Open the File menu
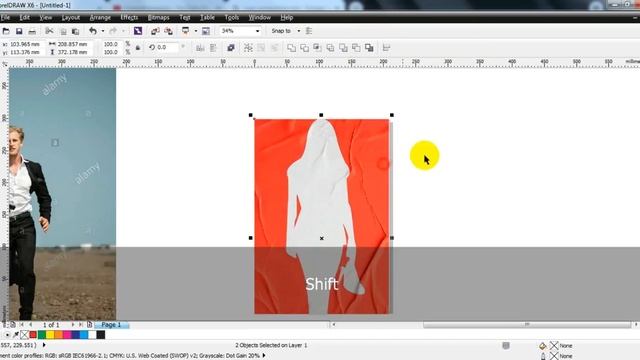 pos(5,18)
